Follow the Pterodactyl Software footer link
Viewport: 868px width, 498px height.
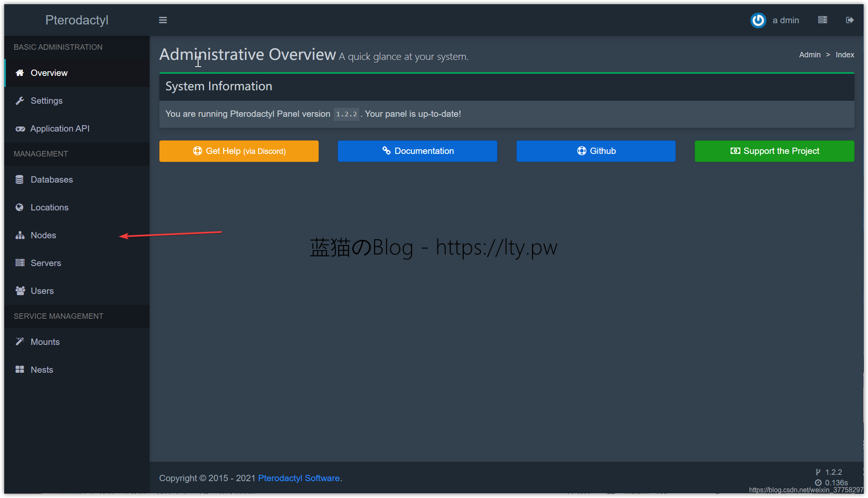298,478
